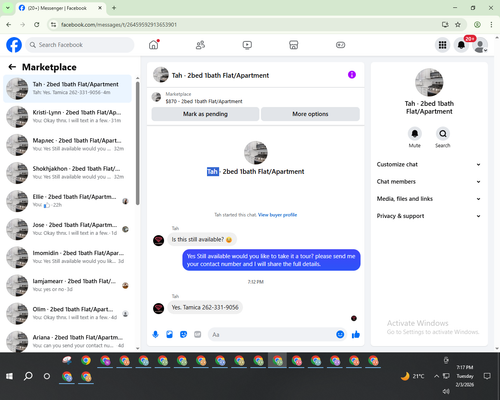Screen dimensions: 500x400
Task: Open Windows taskbar search
Action: [x=28, y=376]
